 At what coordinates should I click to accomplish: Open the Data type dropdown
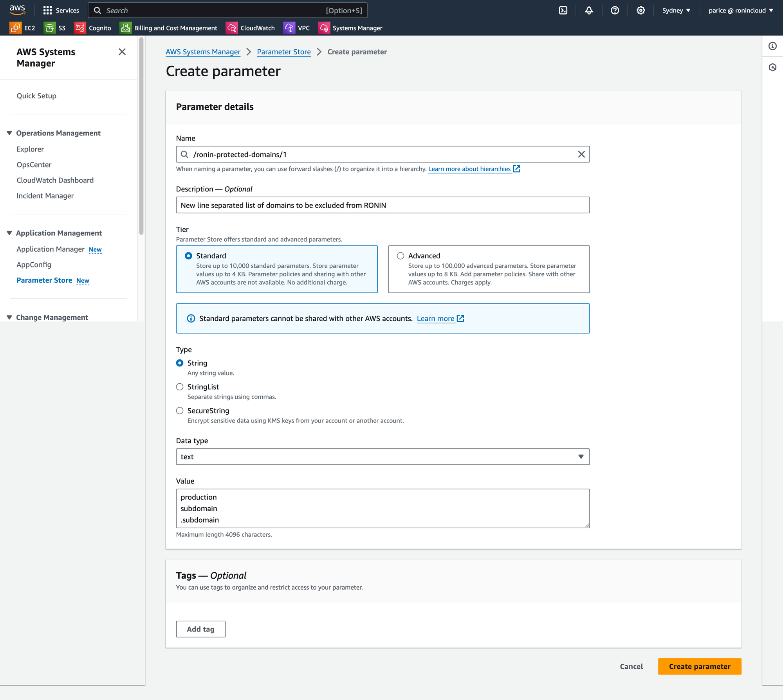[x=382, y=457]
